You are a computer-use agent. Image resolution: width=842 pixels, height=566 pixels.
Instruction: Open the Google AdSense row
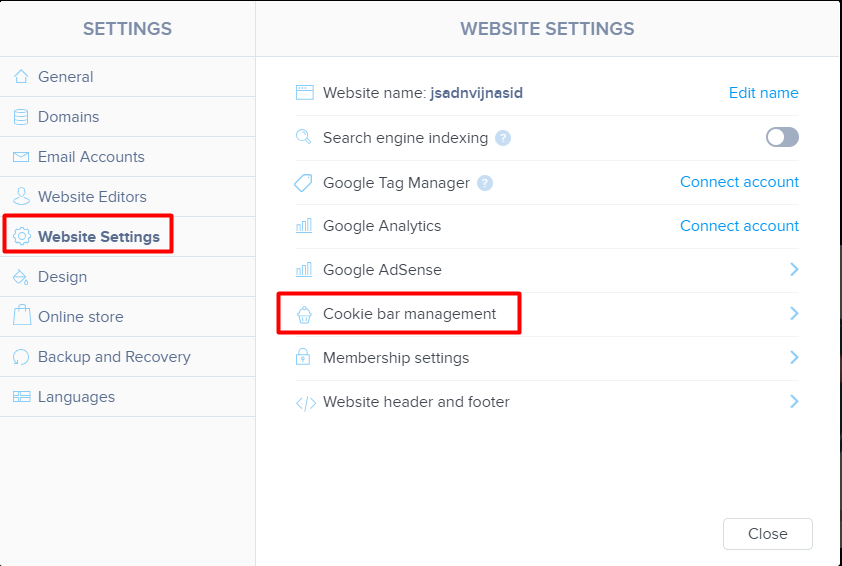click(547, 270)
